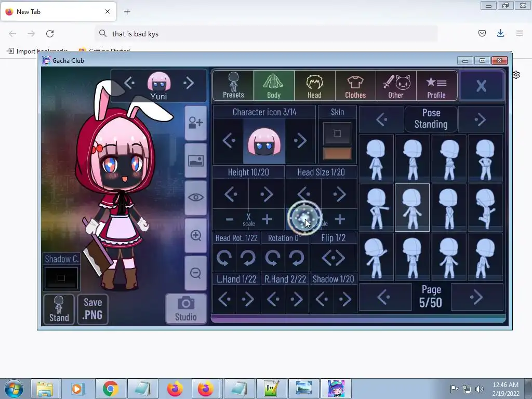This screenshot has width=532, height=399.
Task: Open the Studio camera button
Action: 186,309
